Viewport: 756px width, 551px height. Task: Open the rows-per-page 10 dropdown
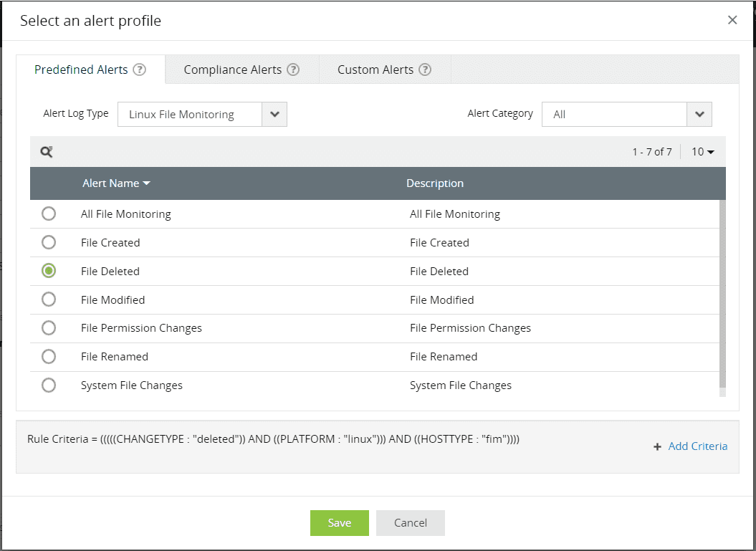pyautogui.click(x=703, y=152)
